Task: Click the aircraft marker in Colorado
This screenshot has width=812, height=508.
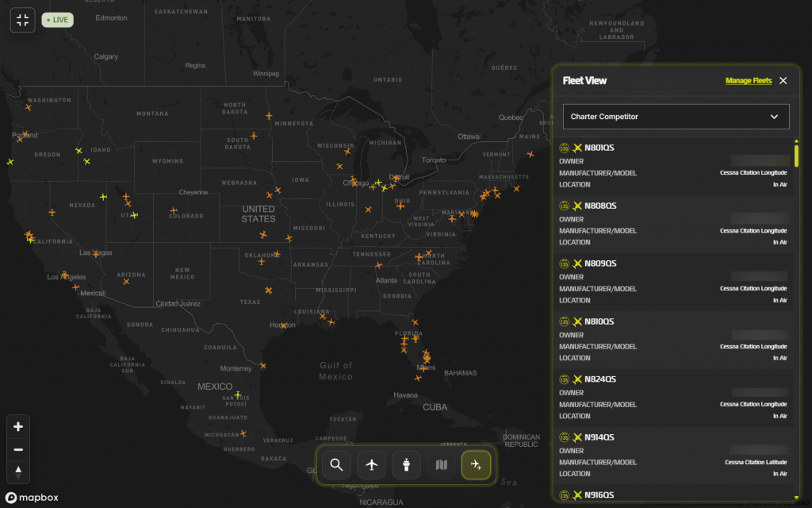Action: (174, 210)
